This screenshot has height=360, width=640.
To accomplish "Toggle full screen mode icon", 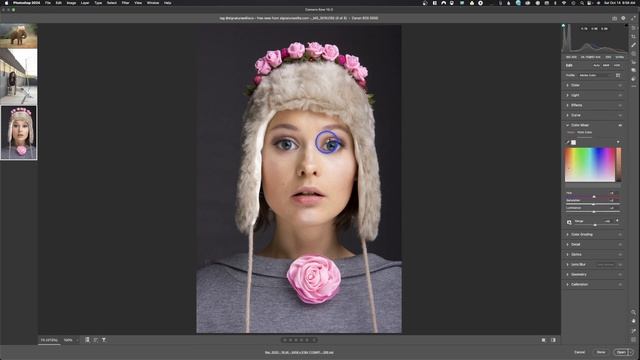I will tap(633, 18).
